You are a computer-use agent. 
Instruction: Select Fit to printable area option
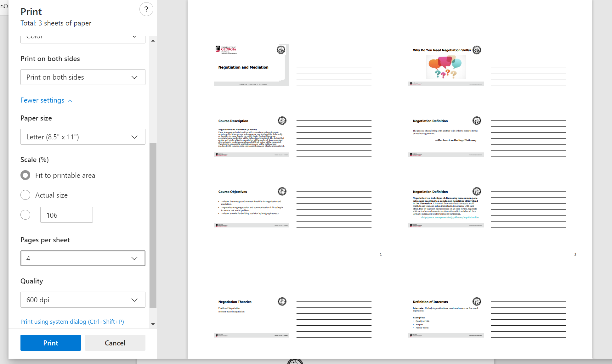point(25,175)
